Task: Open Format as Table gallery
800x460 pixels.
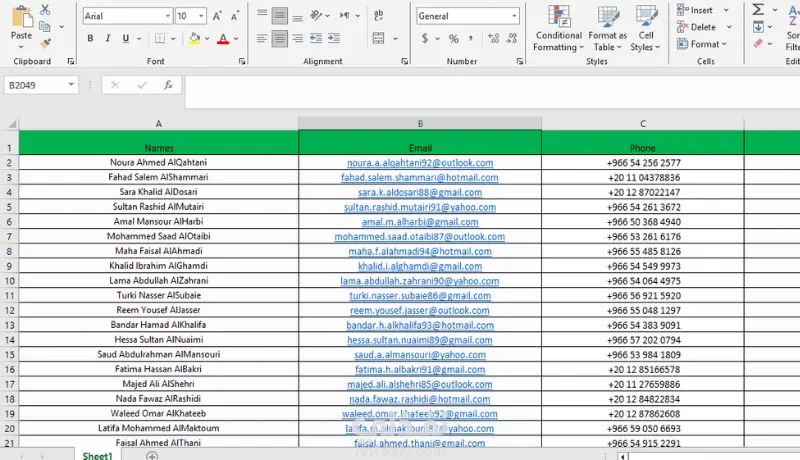Action: pos(607,28)
